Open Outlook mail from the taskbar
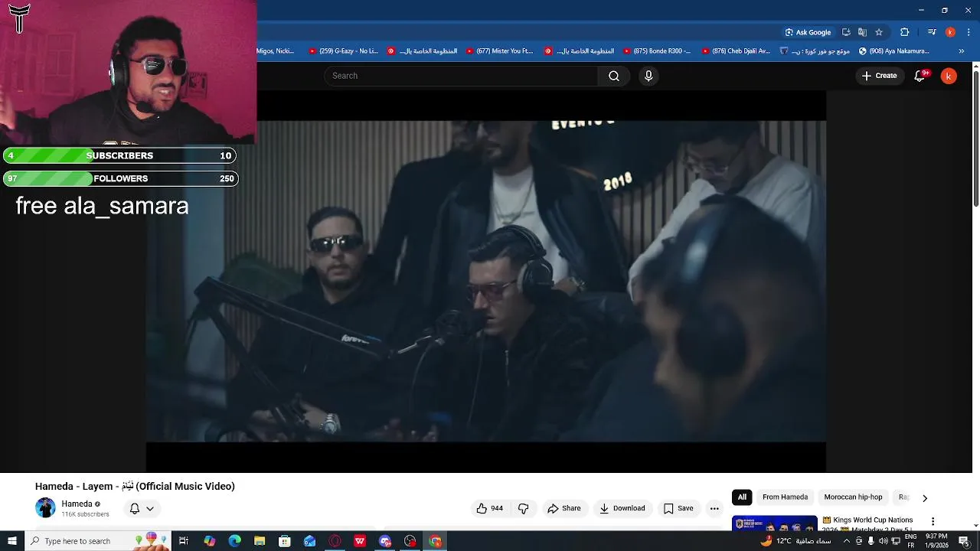Screen dimensions: 980x551 tap(310, 541)
